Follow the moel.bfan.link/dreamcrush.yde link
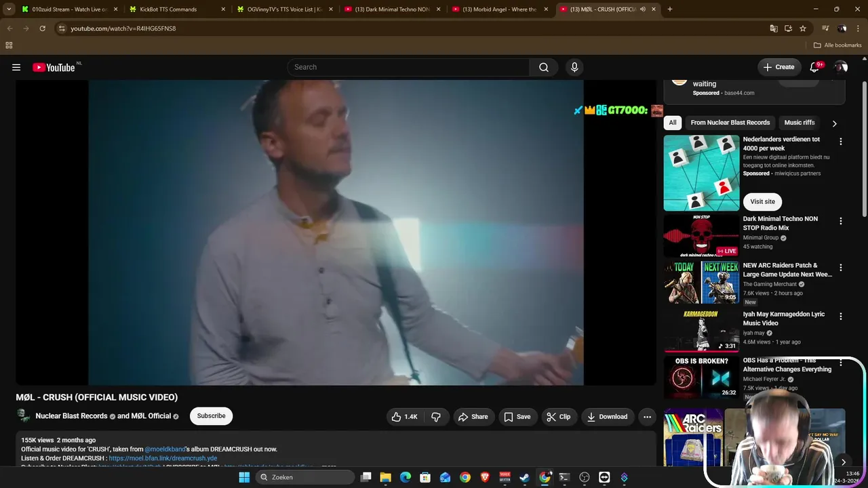 (163, 458)
